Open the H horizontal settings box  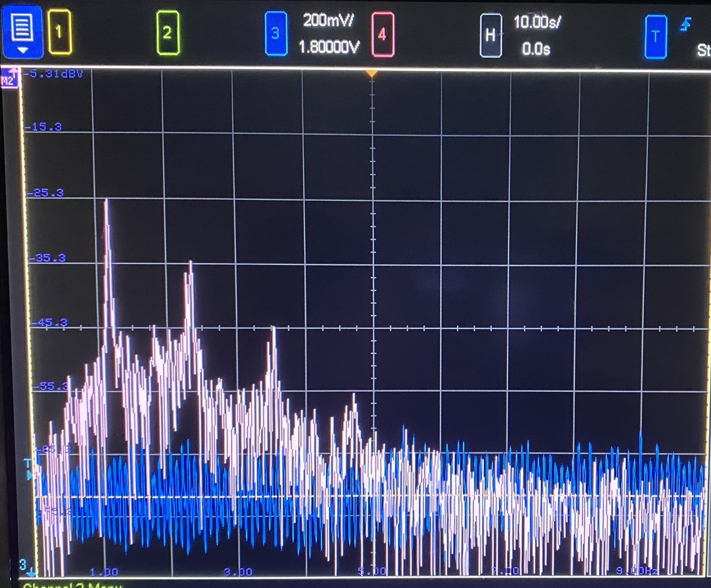(491, 36)
